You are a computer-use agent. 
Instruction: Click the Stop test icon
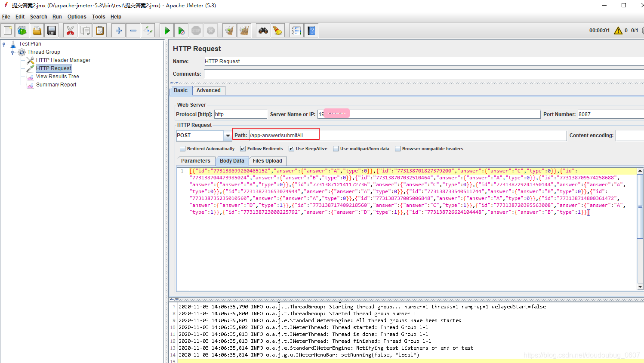196,31
